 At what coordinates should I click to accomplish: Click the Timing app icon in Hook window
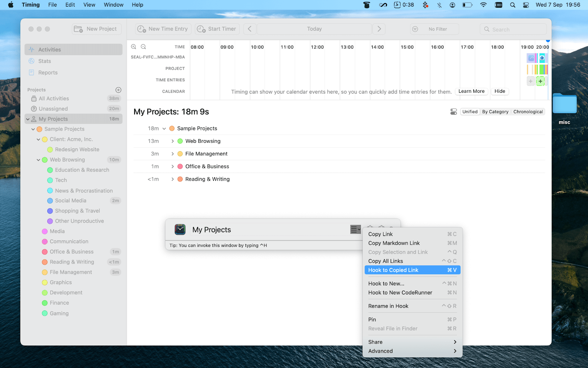pos(180,230)
